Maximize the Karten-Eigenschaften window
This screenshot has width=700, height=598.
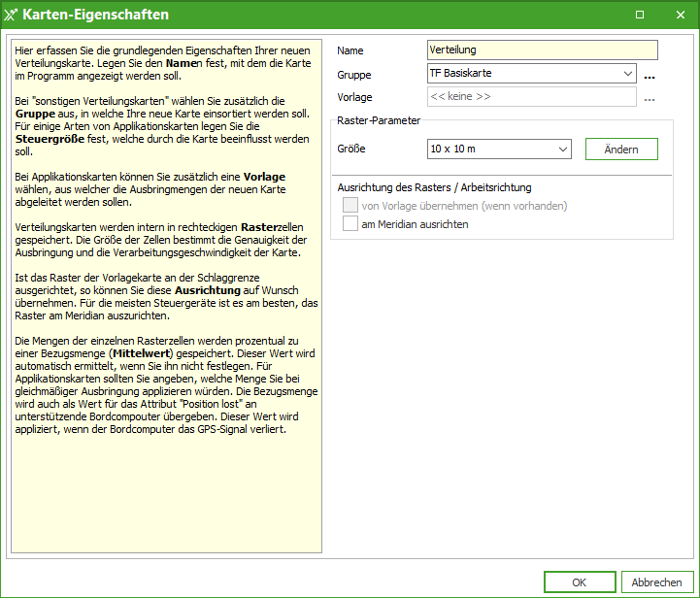coord(640,15)
